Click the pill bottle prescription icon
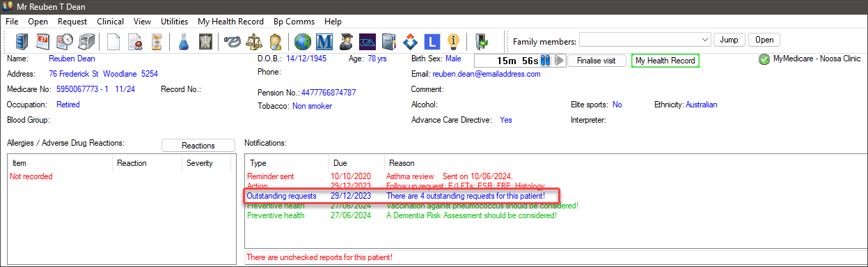 (157, 41)
